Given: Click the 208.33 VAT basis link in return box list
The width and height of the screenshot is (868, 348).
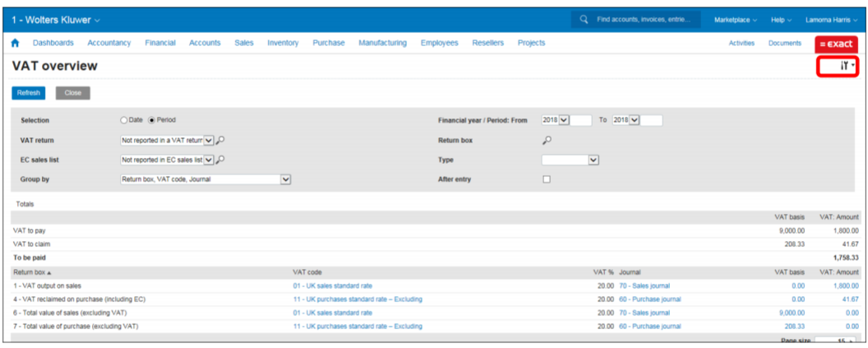Looking at the screenshot, I should [794, 327].
